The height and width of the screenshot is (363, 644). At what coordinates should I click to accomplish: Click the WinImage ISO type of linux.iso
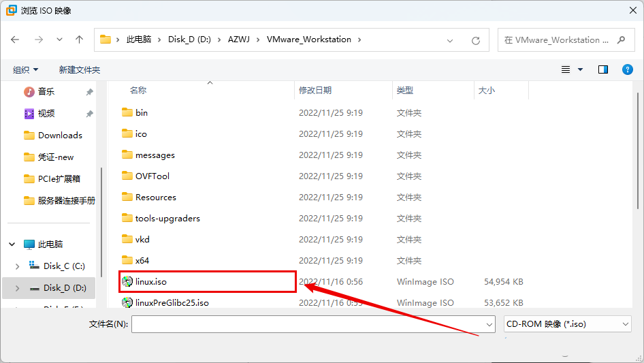pos(425,281)
